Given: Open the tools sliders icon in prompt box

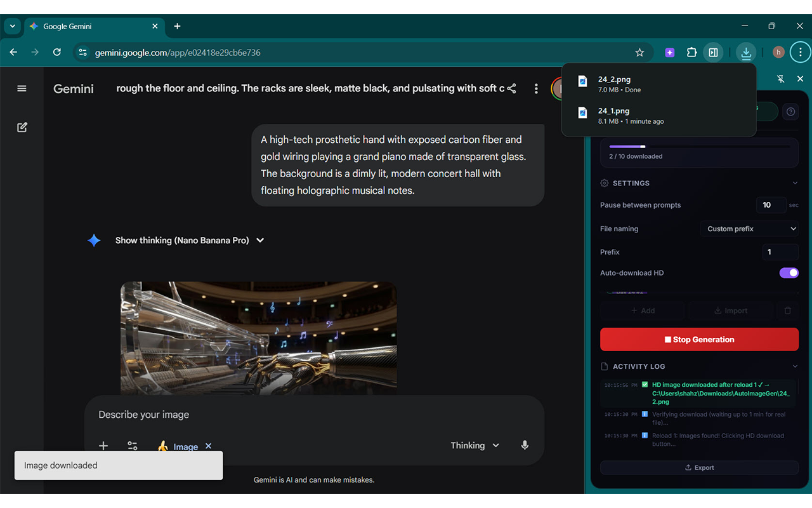Looking at the screenshot, I should click(x=133, y=446).
